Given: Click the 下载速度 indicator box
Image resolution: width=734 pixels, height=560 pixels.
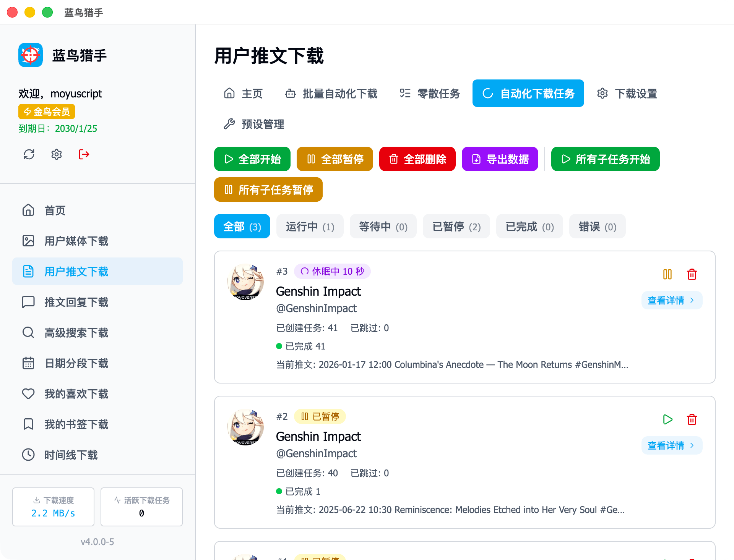Looking at the screenshot, I should pyautogui.click(x=53, y=507).
